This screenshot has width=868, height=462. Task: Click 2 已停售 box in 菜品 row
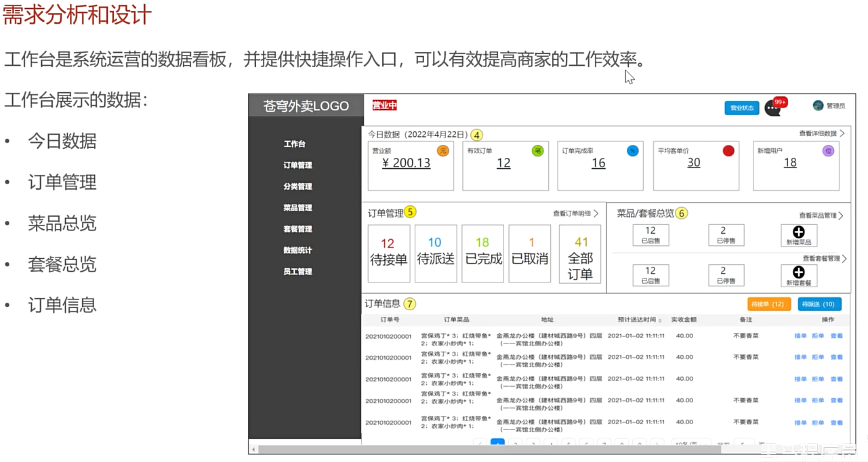[x=726, y=235]
